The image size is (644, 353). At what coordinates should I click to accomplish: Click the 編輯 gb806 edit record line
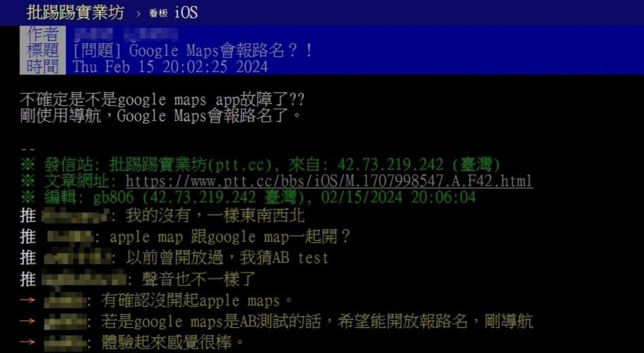pyautogui.click(x=248, y=197)
